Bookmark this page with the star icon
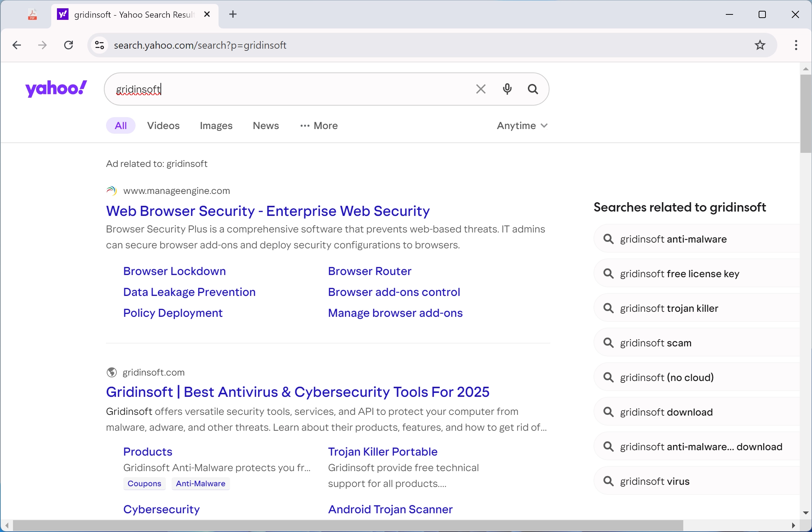This screenshot has width=812, height=532. pos(760,45)
